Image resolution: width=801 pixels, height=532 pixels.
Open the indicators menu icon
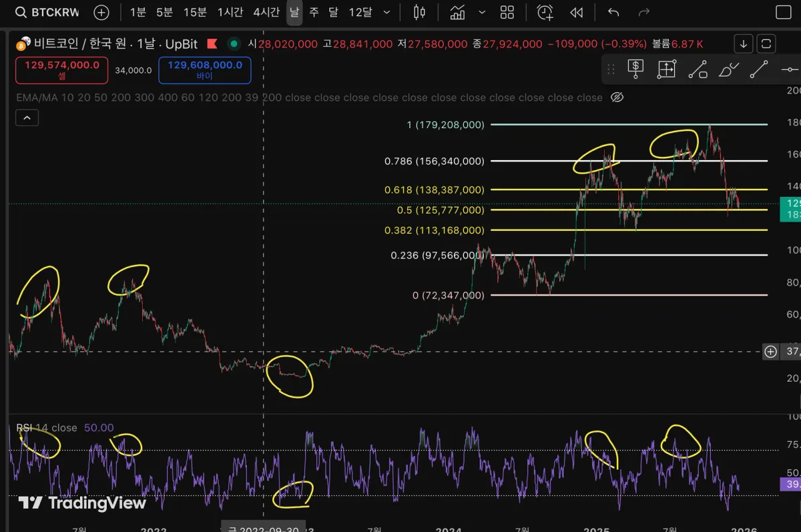pos(458,12)
